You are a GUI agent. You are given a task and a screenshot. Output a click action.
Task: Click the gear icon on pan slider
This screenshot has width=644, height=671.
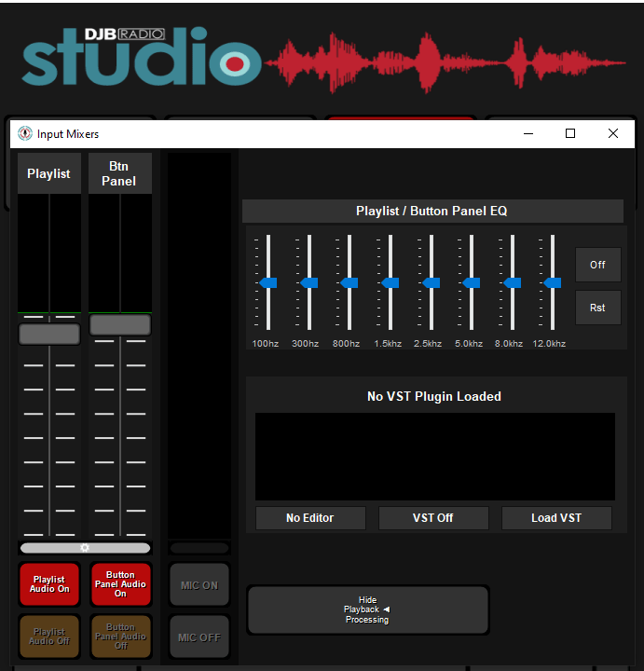pos(85,548)
